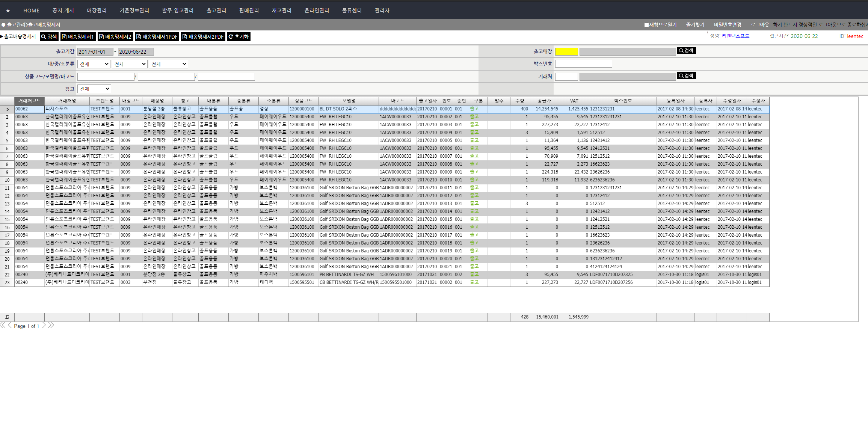Toggle the 새창으로열기 checkbox

(646, 25)
